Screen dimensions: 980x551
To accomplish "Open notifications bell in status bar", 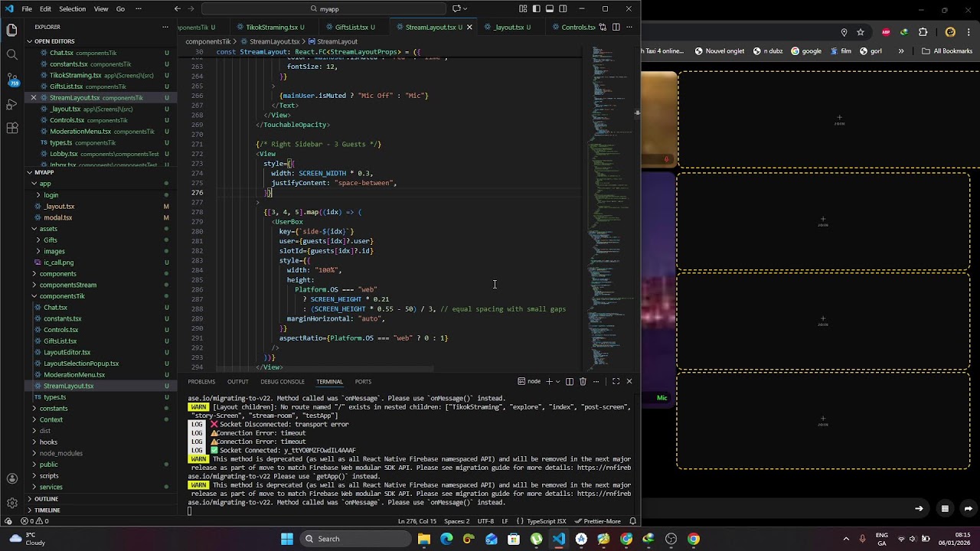I will tap(632, 521).
